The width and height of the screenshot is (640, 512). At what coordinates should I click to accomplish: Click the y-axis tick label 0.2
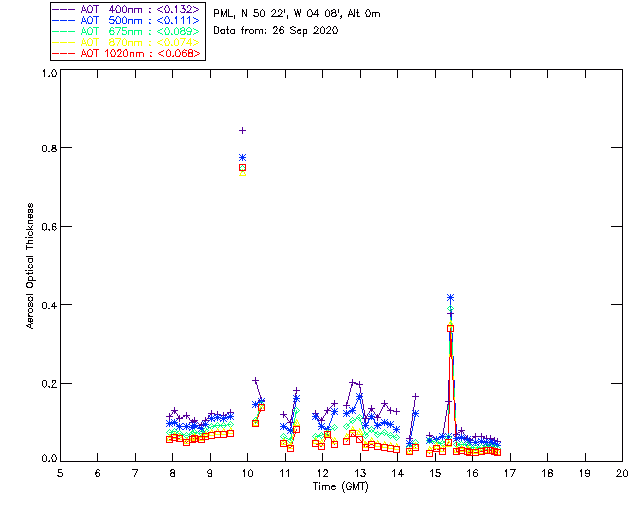pos(49,384)
